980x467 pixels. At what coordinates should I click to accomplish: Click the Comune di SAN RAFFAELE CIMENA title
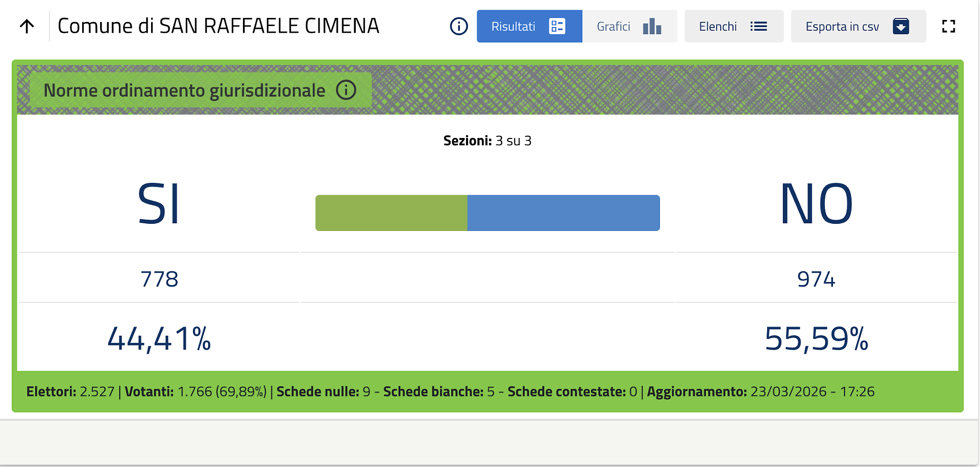click(x=218, y=26)
